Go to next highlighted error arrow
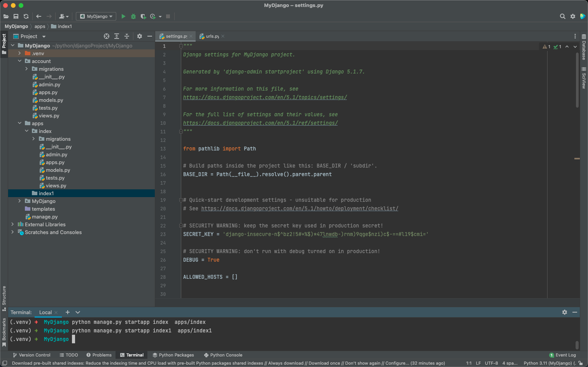588x367 pixels. pyautogui.click(x=575, y=47)
